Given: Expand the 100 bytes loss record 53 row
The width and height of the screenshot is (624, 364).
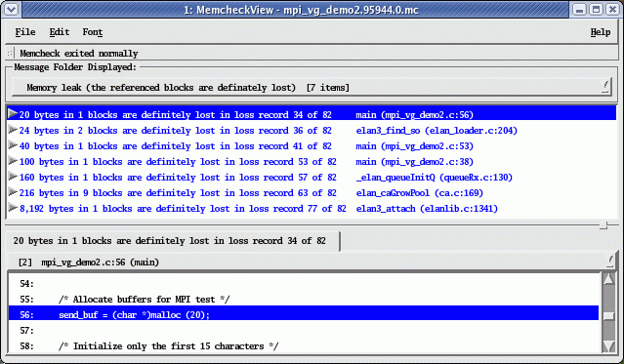Looking at the screenshot, I should tap(13, 161).
